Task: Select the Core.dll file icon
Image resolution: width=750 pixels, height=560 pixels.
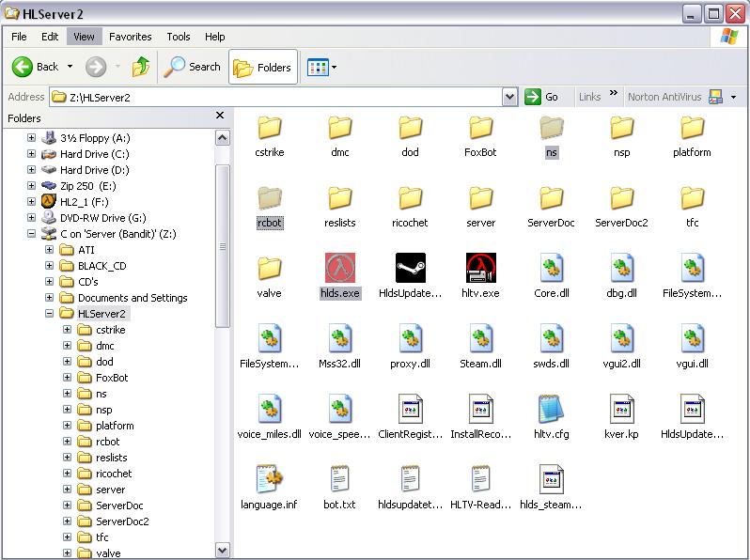Action: click(551, 268)
